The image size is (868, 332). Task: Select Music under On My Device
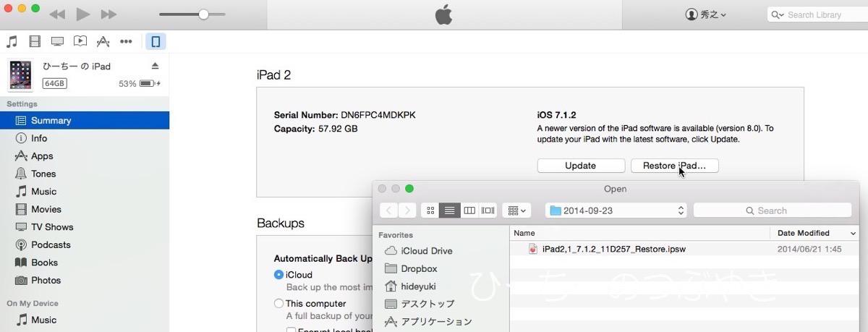click(x=85, y=320)
